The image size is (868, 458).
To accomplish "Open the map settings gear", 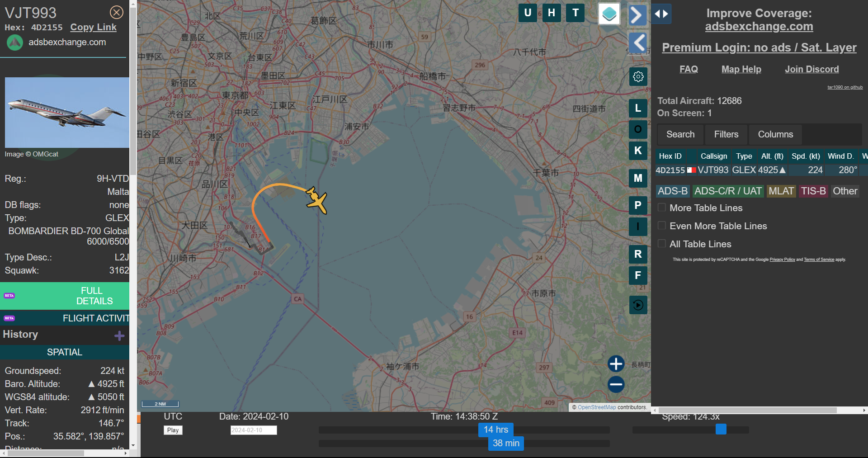I will tap(638, 77).
